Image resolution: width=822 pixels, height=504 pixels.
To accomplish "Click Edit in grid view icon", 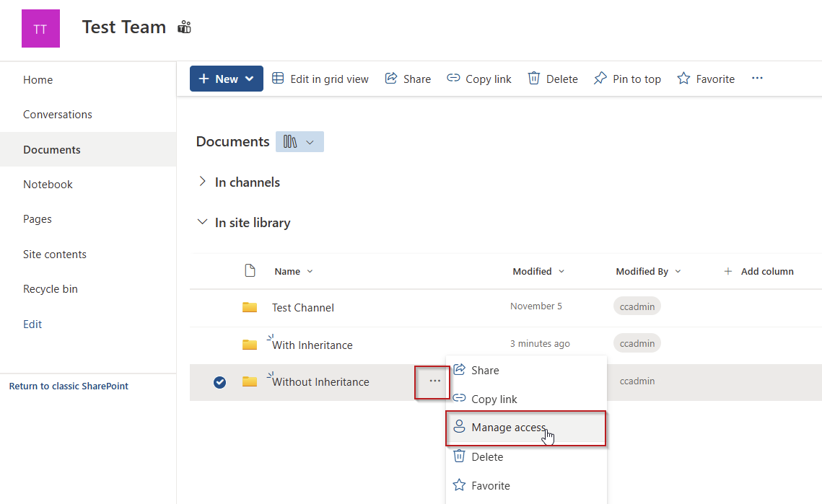I will (x=278, y=79).
